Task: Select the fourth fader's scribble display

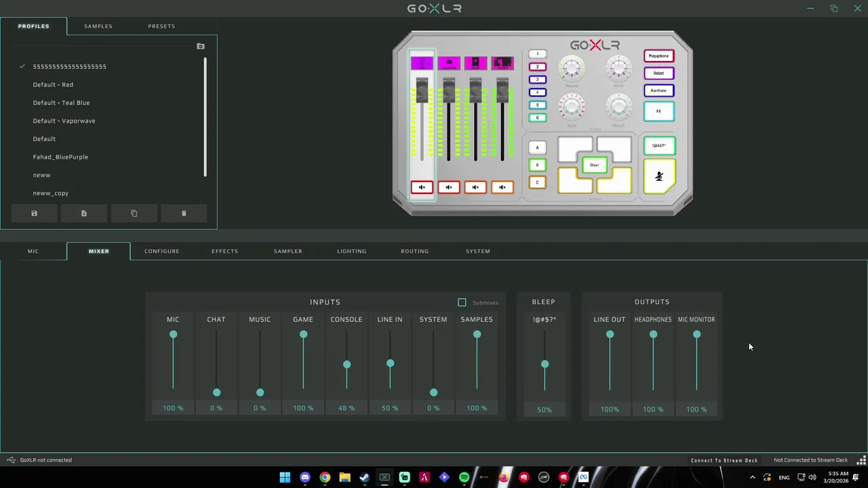Action: point(502,64)
